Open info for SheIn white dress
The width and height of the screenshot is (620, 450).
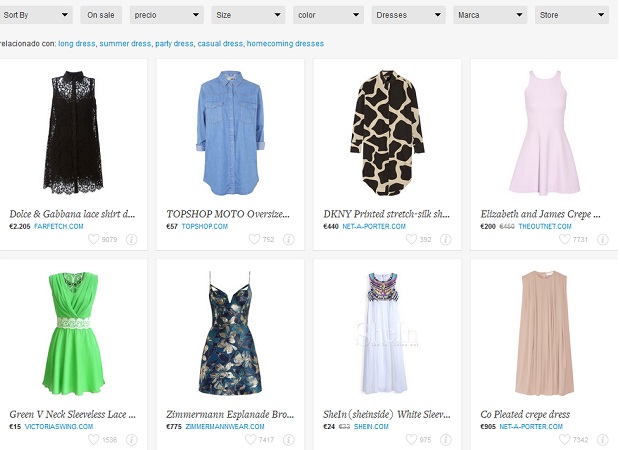point(446,440)
